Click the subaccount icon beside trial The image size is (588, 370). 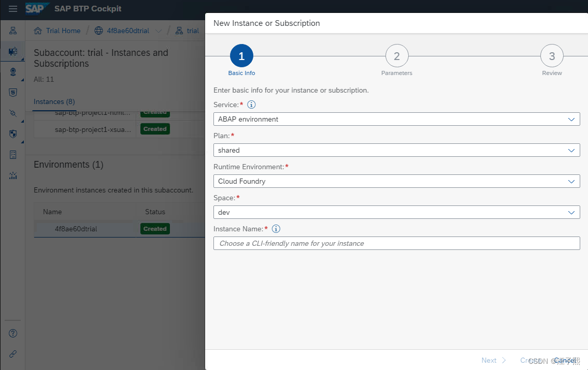tap(179, 31)
